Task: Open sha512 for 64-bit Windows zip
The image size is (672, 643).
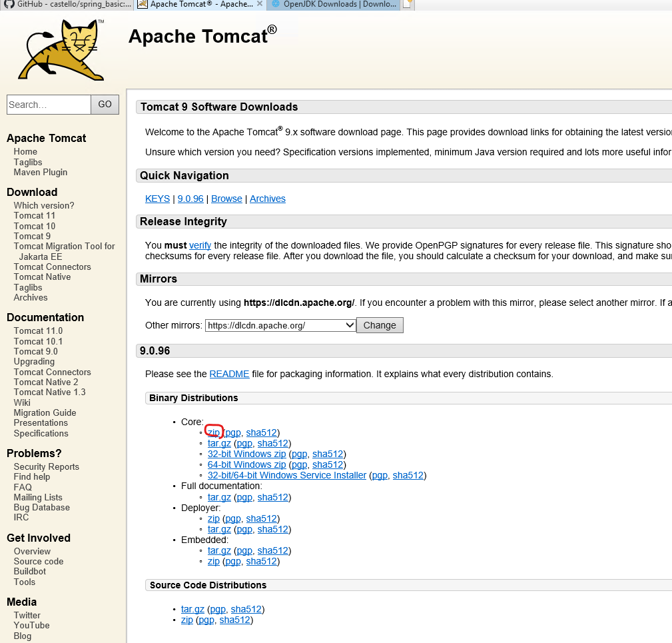Action: coord(328,464)
